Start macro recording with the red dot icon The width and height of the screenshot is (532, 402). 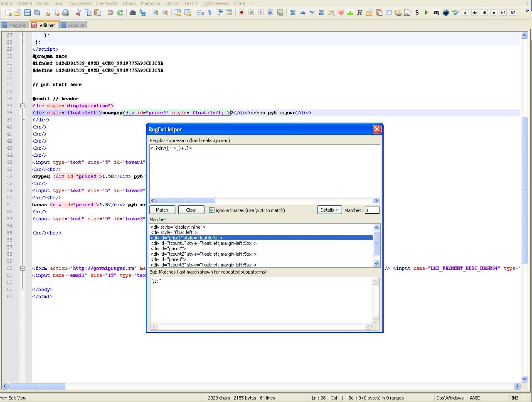(x=241, y=12)
